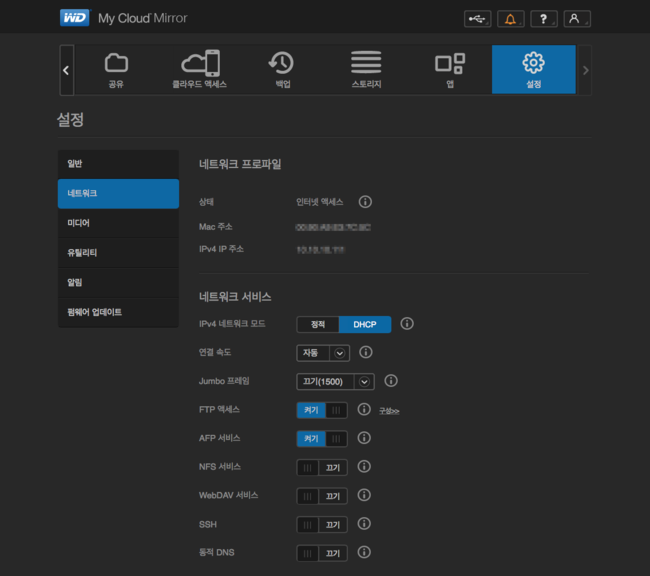
Task: Show info icon for SSH
Action: [x=364, y=523]
